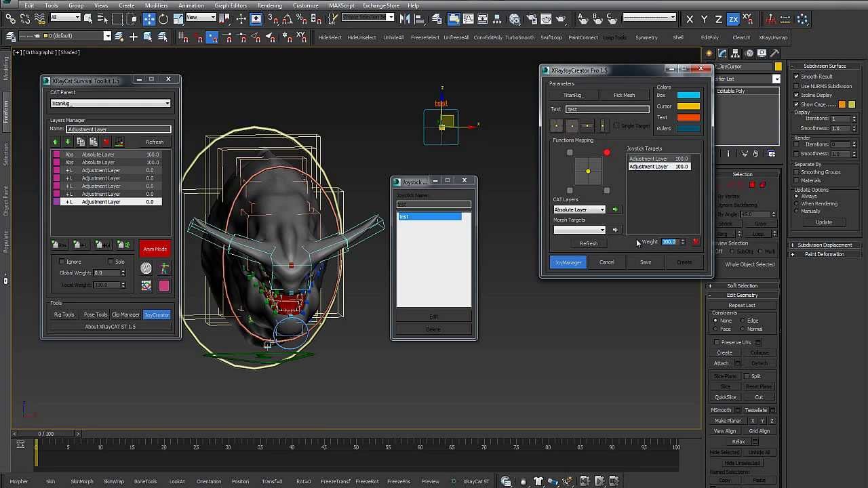Click the Mirror tool icon

click(405, 19)
